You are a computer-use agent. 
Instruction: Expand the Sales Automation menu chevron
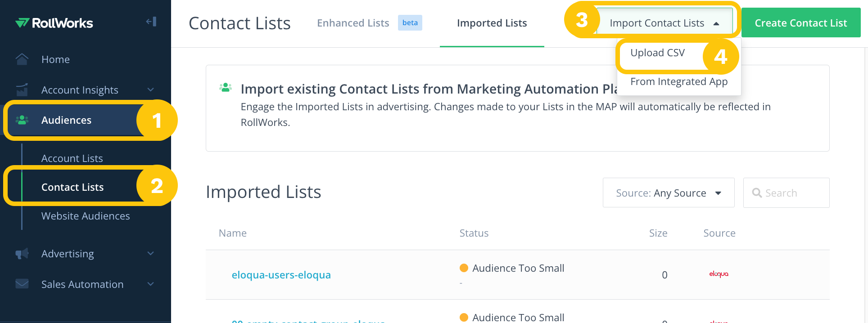(x=151, y=284)
